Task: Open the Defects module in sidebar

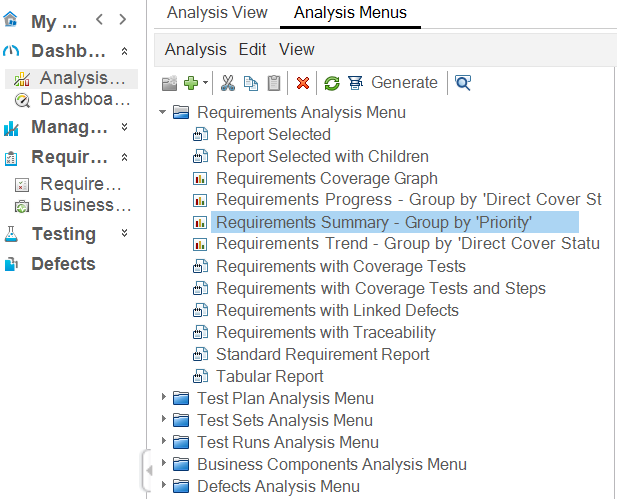Action: pyautogui.click(x=62, y=264)
